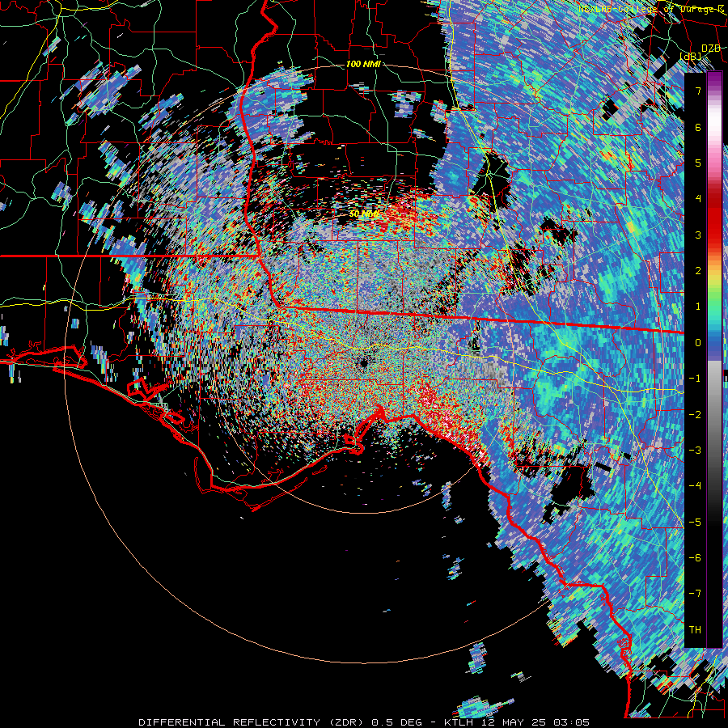Click the '1' value on color scale

(x=698, y=307)
